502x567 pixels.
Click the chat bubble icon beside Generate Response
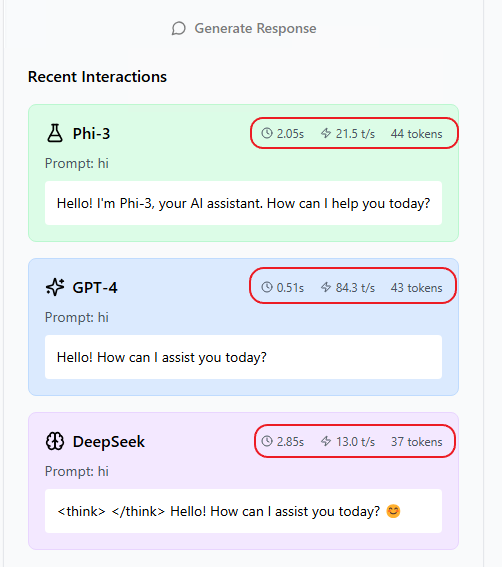click(179, 29)
